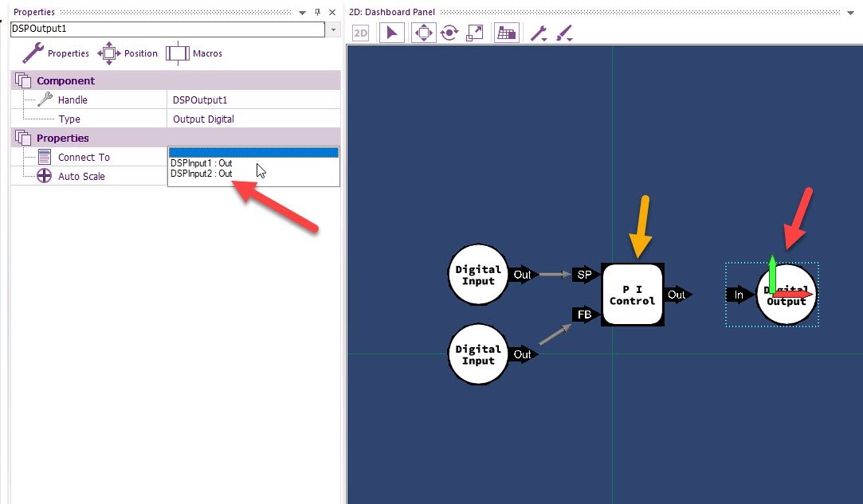Click the lower Digital Input Out port
The width and height of the screenshot is (863, 504).
click(522, 354)
